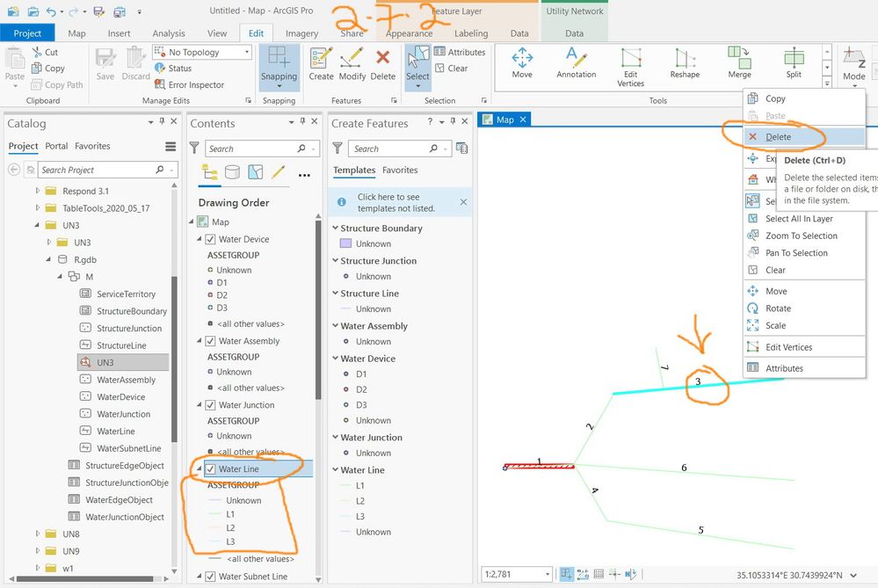The height and width of the screenshot is (588, 878).
Task: Switch Contents to List By Editing
Action: tap(279, 172)
